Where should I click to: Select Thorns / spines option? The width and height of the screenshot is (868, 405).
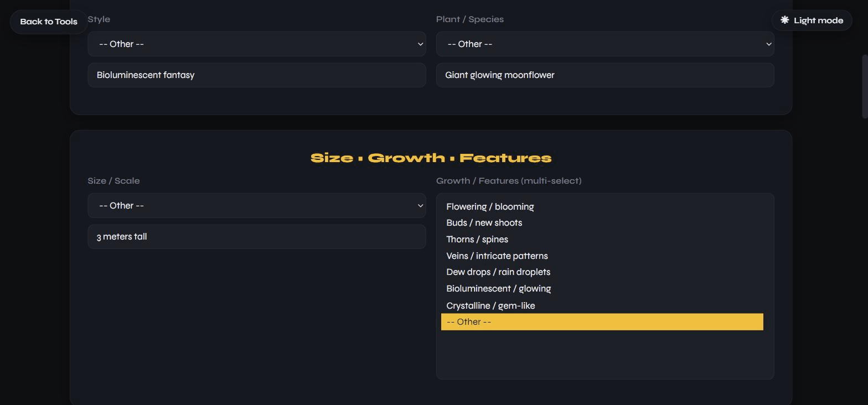point(602,240)
